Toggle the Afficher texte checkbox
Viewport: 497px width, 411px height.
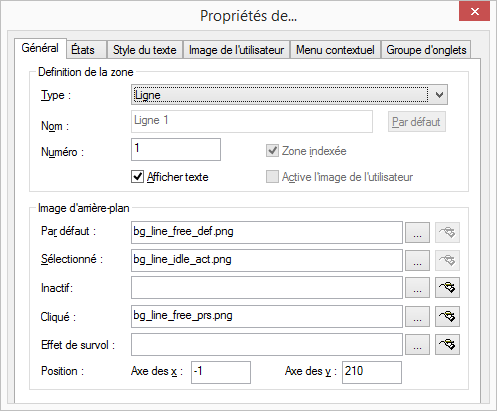pyautogui.click(x=137, y=177)
